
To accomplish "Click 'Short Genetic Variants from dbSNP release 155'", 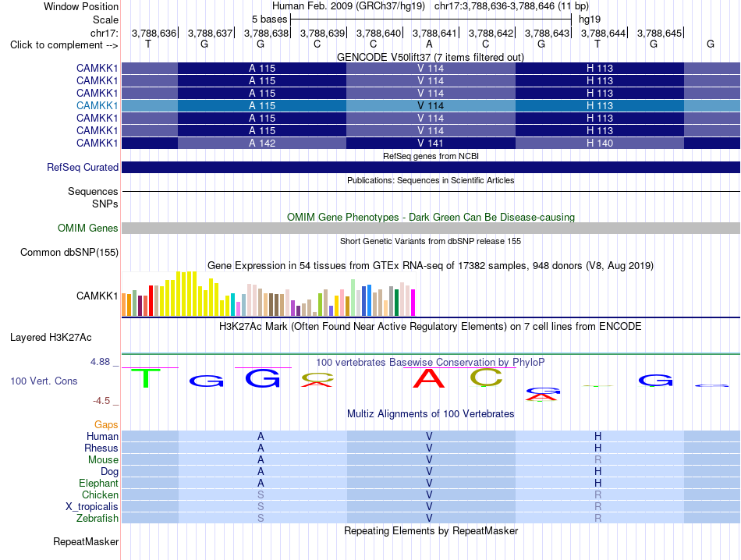I will click(431, 241).
